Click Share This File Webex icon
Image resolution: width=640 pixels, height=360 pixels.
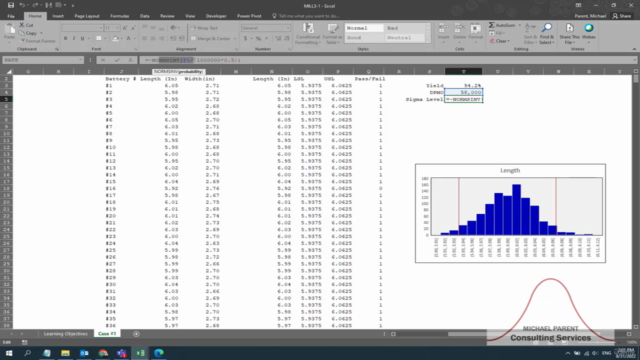pos(569,33)
